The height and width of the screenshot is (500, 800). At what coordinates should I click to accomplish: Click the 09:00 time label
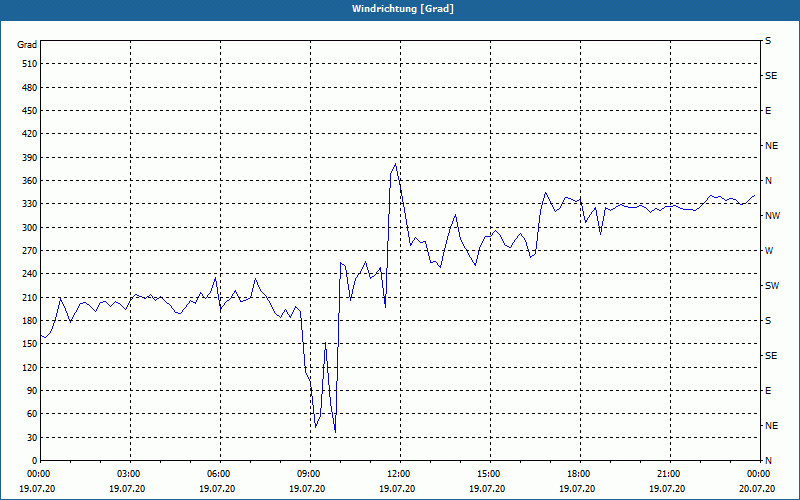(x=310, y=474)
